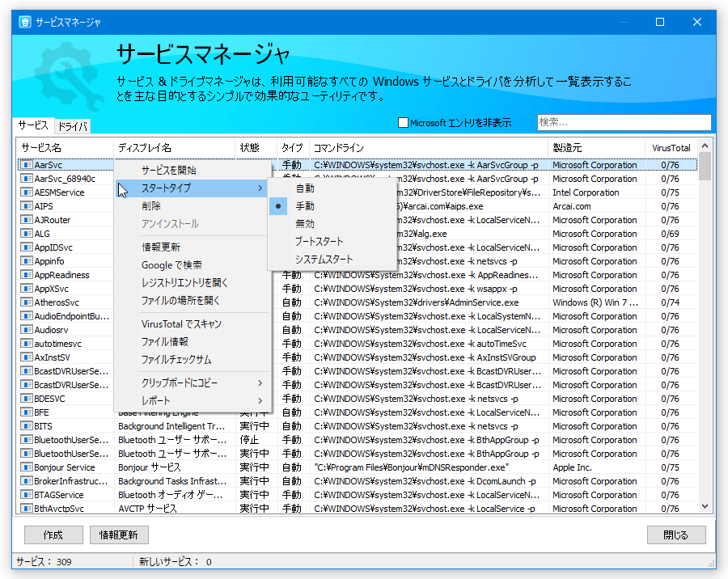Viewport: 728px width, 579px height.
Task: Expand the クリップボードにコピー submenu
Action: (x=192, y=383)
